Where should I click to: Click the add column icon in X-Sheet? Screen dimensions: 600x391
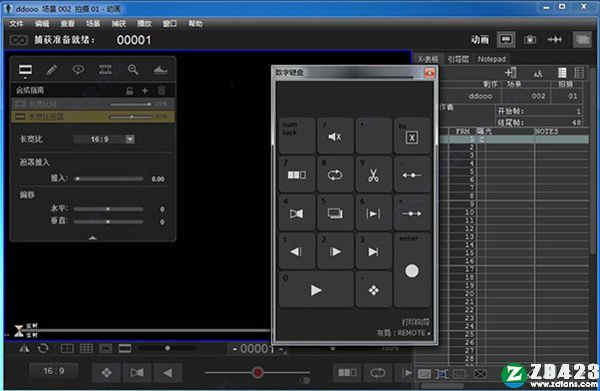[x=510, y=73]
